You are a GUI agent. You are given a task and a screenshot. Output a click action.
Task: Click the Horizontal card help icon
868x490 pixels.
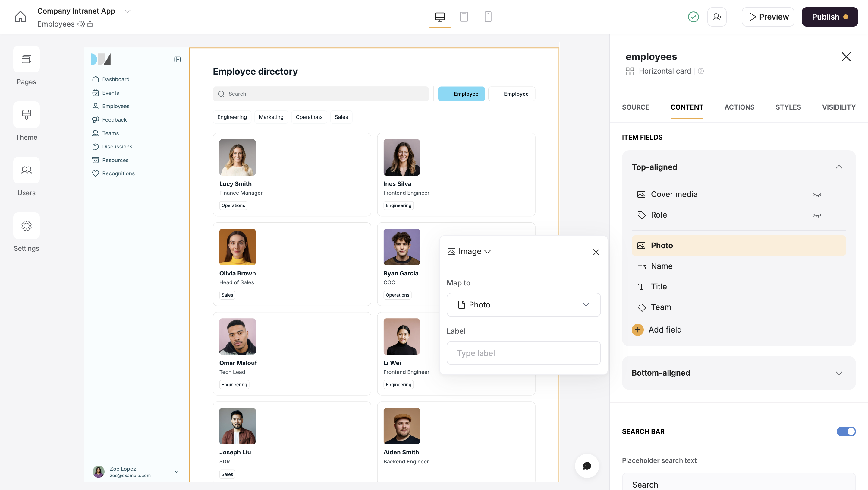pos(701,71)
